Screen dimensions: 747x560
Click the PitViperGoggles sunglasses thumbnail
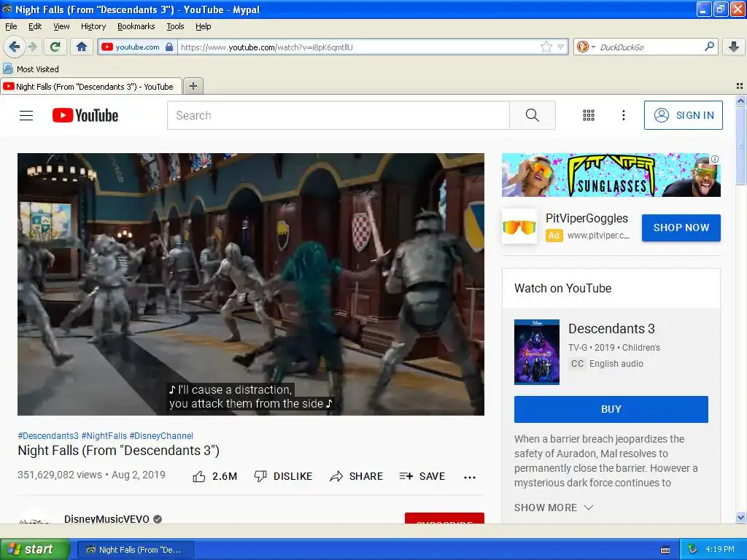tap(519, 226)
